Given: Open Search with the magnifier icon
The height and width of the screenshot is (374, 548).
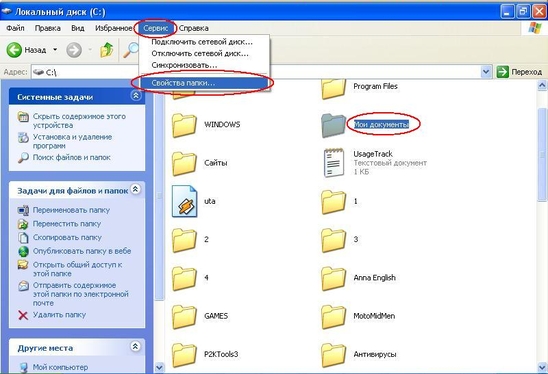Looking at the screenshot, I should tap(132, 50).
